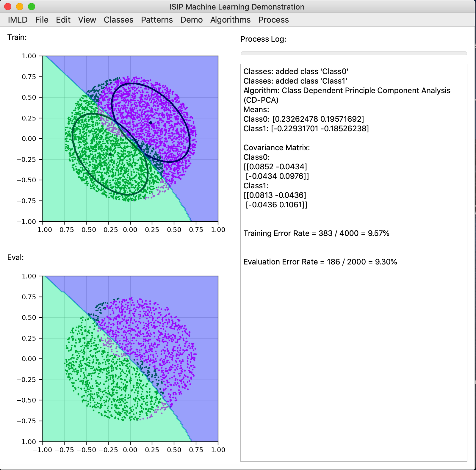Open the Algorithms menu

(230, 20)
